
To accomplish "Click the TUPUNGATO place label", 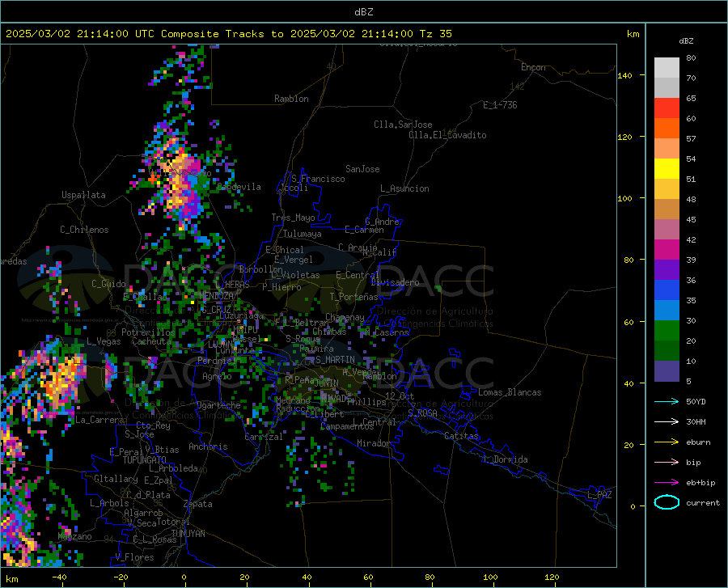I will tap(145, 460).
